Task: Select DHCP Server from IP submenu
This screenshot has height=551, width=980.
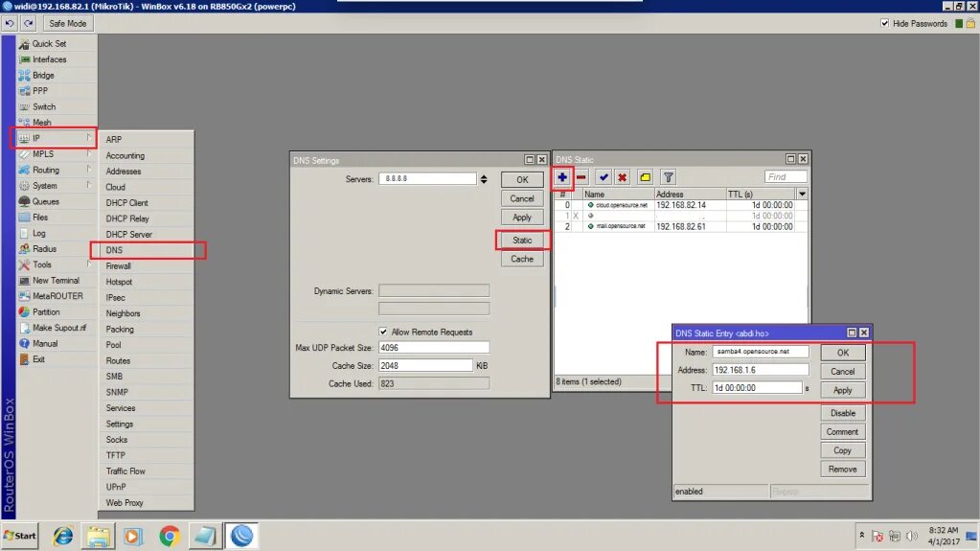Action: (x=148, y=234)
